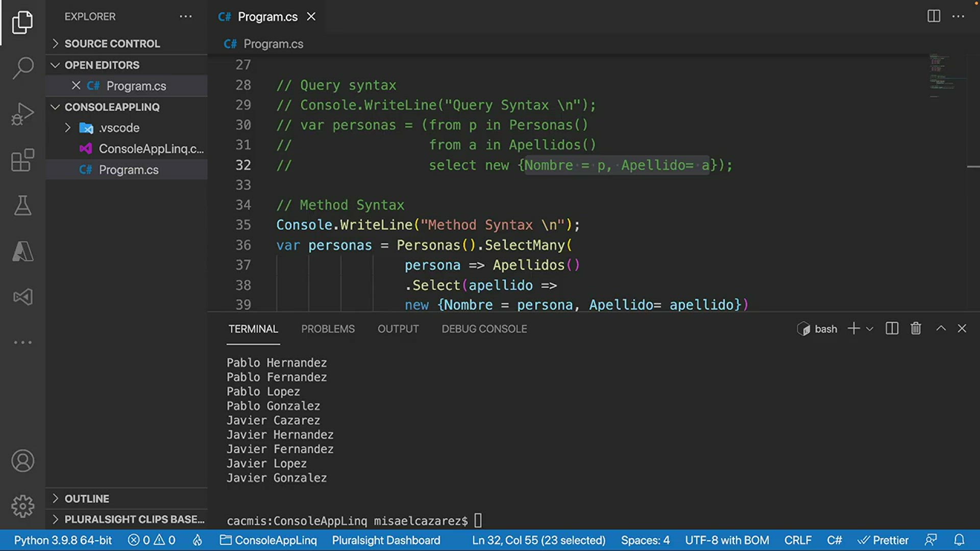Select the Program.cs editor tab
Viewport: 980px width, 551px height.
(266, 16)
